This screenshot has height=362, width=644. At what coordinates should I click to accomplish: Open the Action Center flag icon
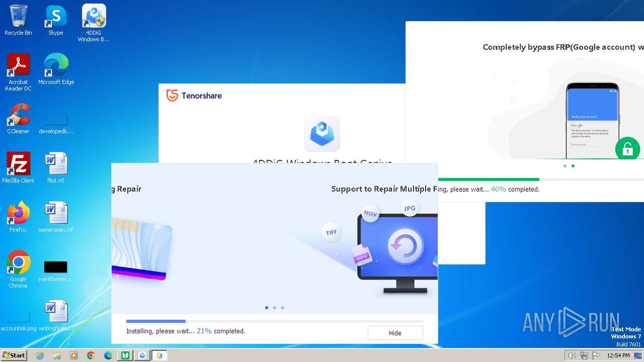click(597, 355)
